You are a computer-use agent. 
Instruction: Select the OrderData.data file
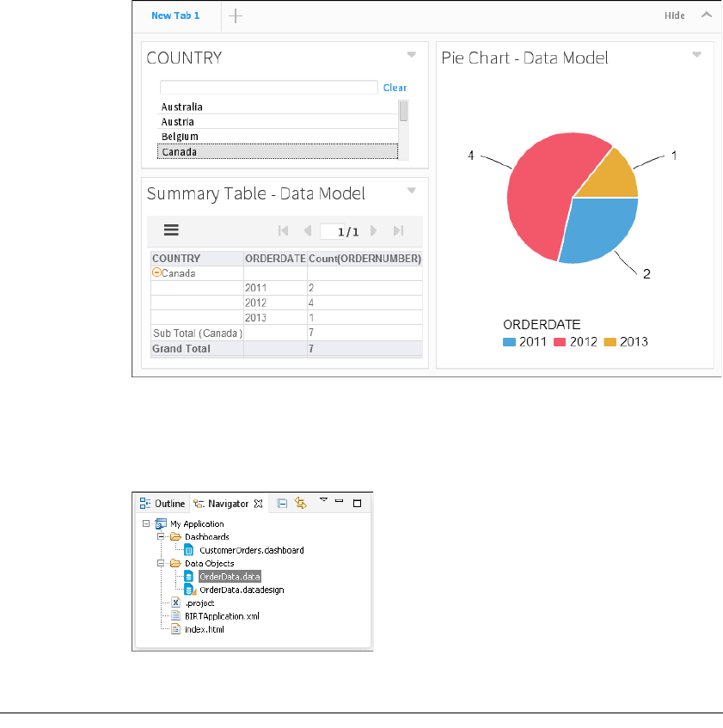point(230,577)
